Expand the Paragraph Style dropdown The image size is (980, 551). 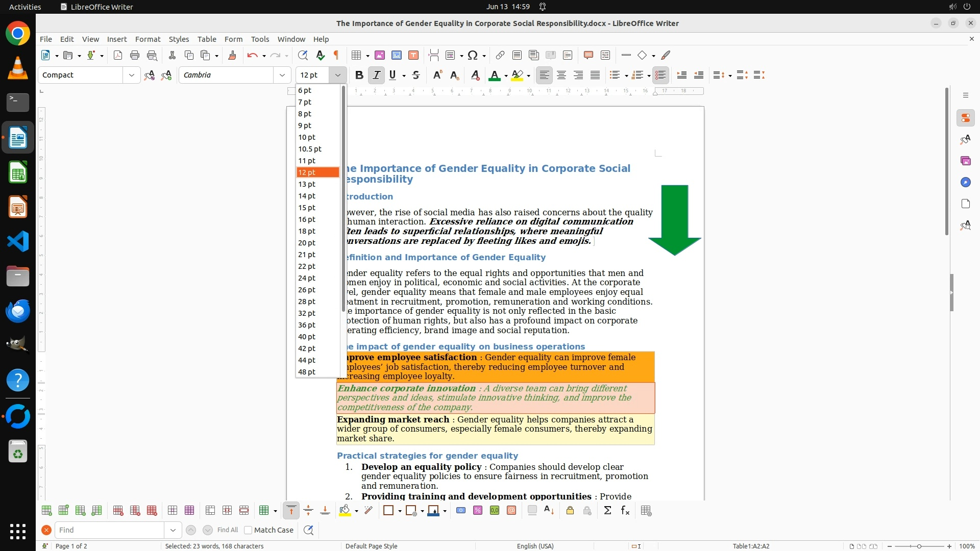pyautogui.click(x=132, y=75)
